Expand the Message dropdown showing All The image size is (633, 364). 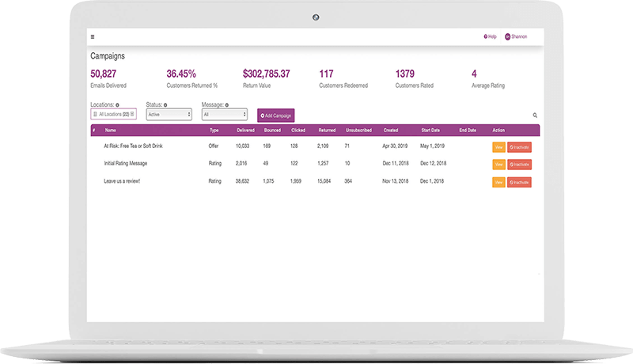225,114
